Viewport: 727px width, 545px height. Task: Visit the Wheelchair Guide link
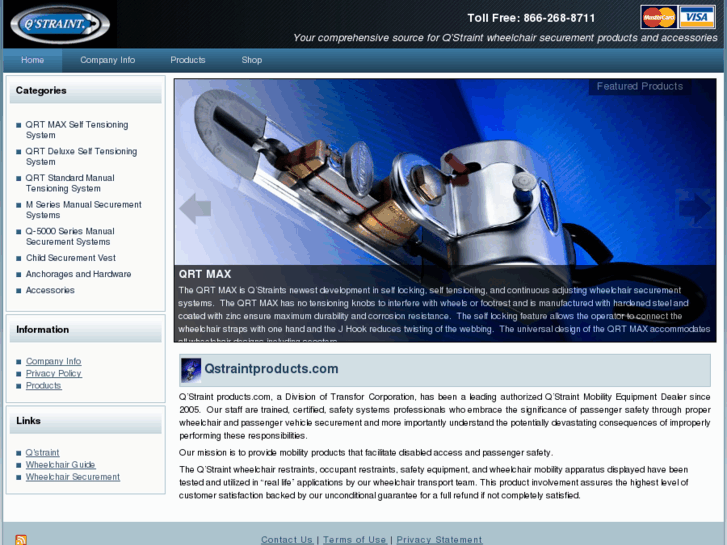point(61,465)
